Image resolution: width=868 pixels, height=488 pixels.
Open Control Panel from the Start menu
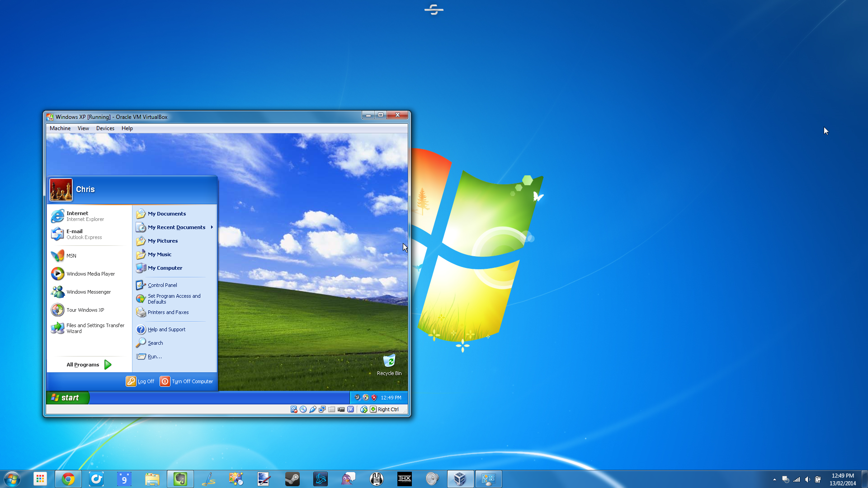point(162,285)
